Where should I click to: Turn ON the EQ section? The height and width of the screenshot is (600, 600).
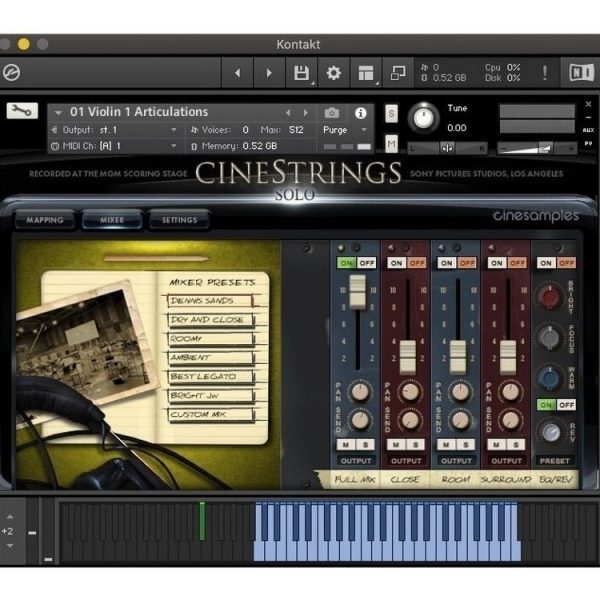tap(546, 263)
